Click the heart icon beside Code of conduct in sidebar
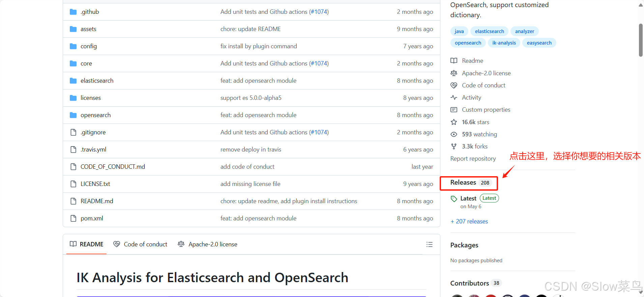644x297 pixels. (454, 85)
